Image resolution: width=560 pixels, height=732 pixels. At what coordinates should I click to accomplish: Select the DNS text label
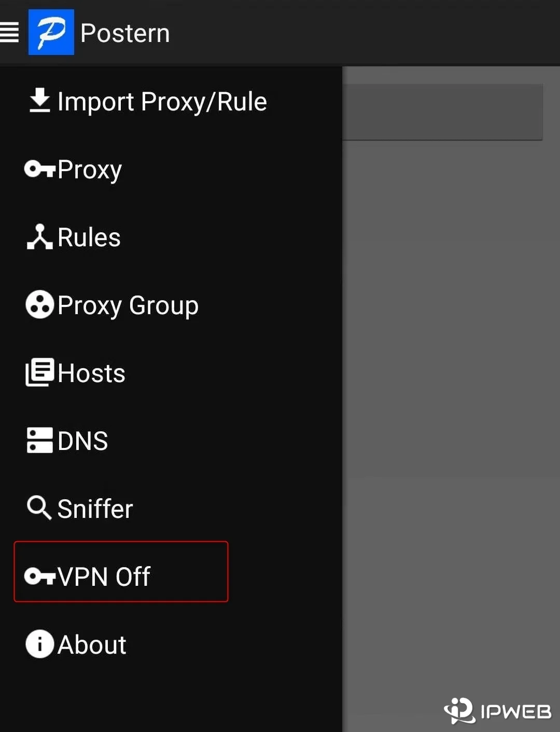(x=82, y=441)
